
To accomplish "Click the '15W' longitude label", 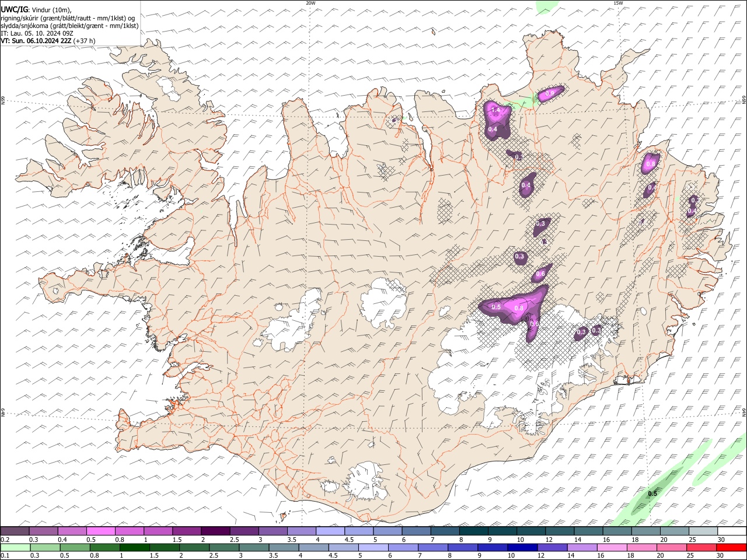I will [617, 3].
